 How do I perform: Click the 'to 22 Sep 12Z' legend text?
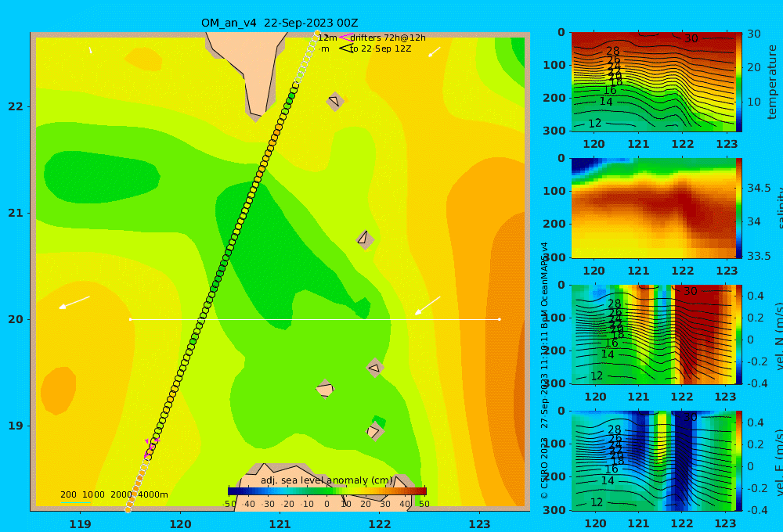pos(381,49)
